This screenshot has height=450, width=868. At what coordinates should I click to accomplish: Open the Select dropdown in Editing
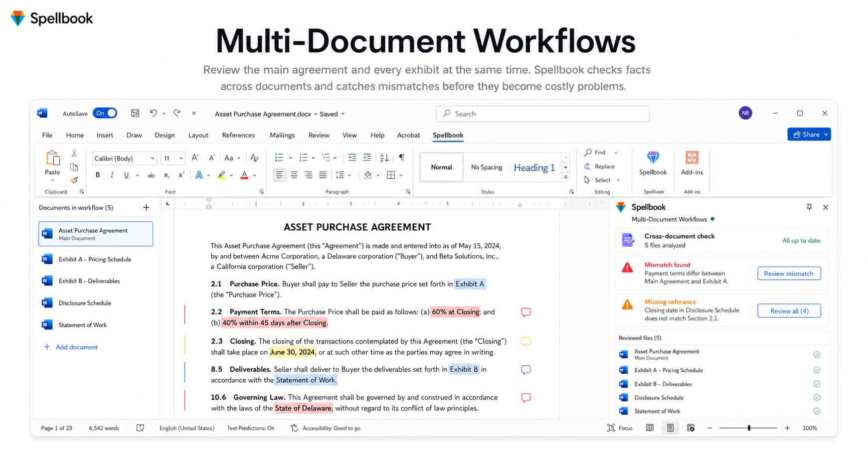pos(602,180)
